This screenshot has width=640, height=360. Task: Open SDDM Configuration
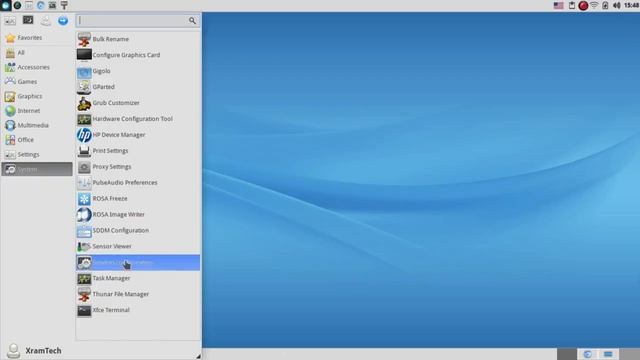click(138, 230)
